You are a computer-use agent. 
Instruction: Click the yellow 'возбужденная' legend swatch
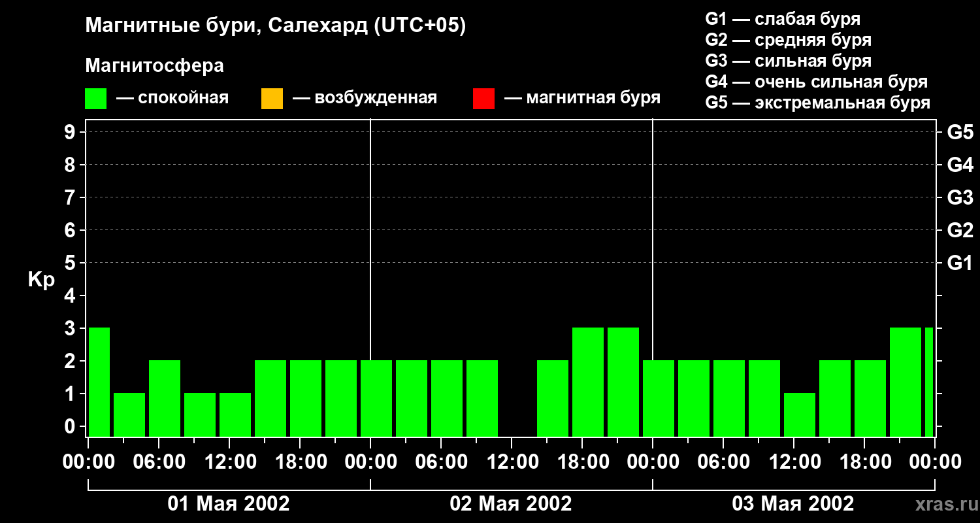point(272,99)
